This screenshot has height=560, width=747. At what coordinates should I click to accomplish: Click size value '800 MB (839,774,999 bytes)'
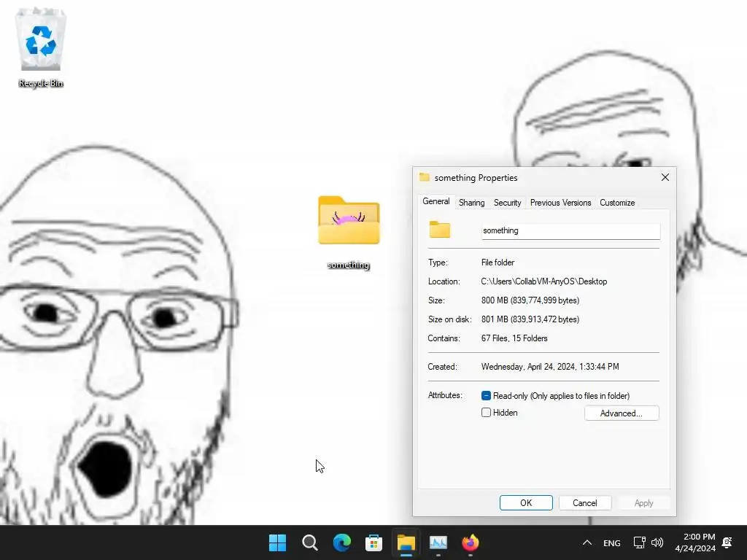click(x=530, y=300)
